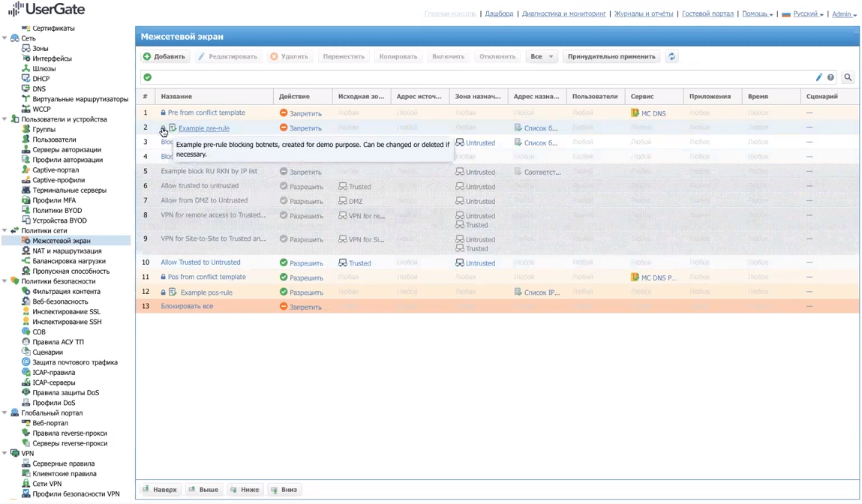Click the Ниже move-down button
This screenshot has width=862, height=504.
tap(245, 490)
